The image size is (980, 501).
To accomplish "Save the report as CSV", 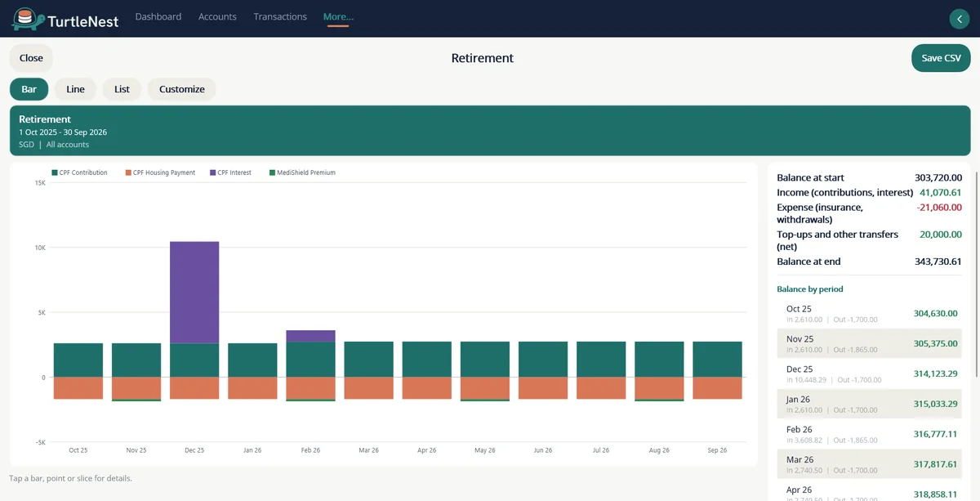I will [x=941, y=58].
